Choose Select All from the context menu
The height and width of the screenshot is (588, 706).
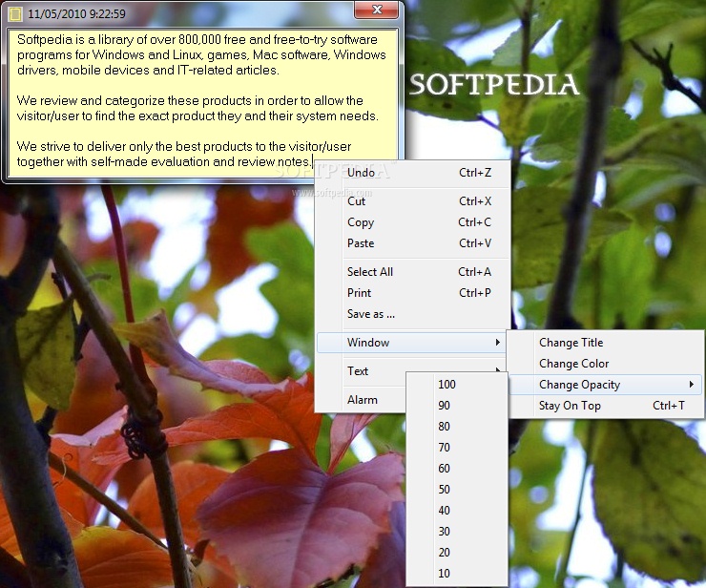(x=412, y=272)
